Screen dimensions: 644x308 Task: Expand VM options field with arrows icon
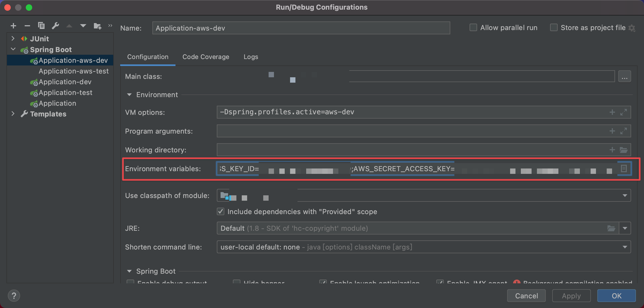[x=624, y=112]
